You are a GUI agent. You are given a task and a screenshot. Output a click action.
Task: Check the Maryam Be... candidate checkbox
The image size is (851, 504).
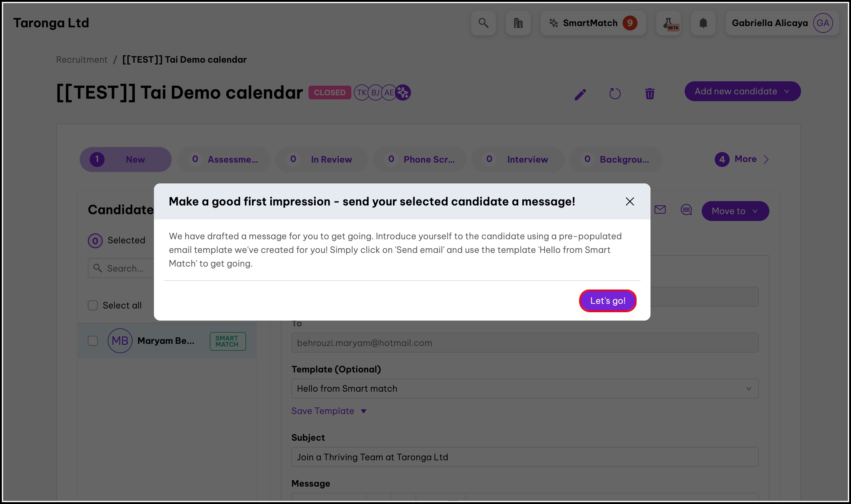(93, 341)
